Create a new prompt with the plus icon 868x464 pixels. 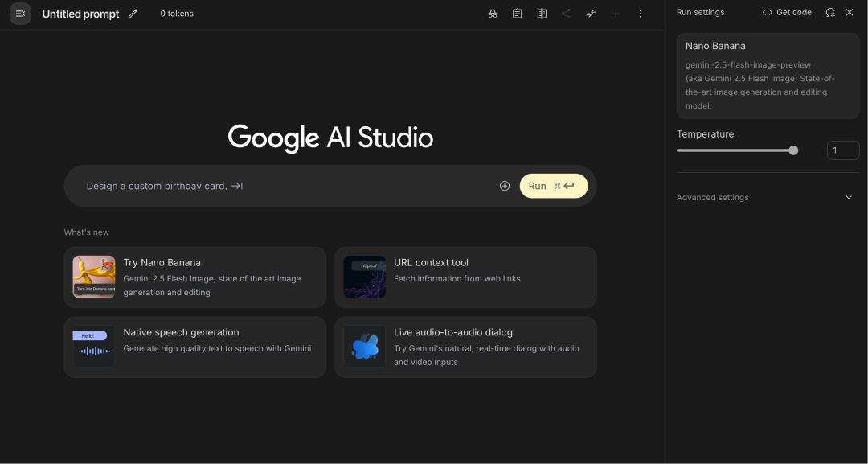pyautogui.click(x=616, y=13)
